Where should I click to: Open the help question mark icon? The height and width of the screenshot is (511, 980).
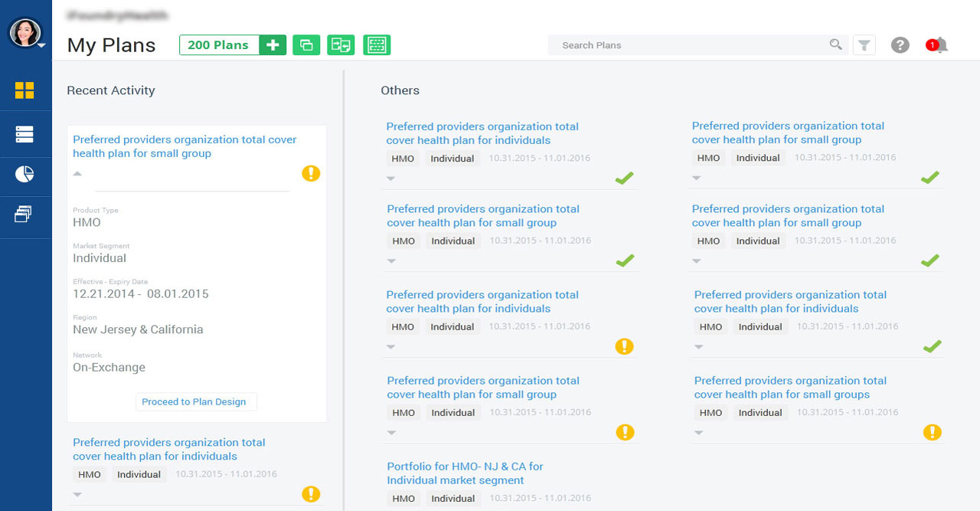pyautogui.click(x=900, y=45)
